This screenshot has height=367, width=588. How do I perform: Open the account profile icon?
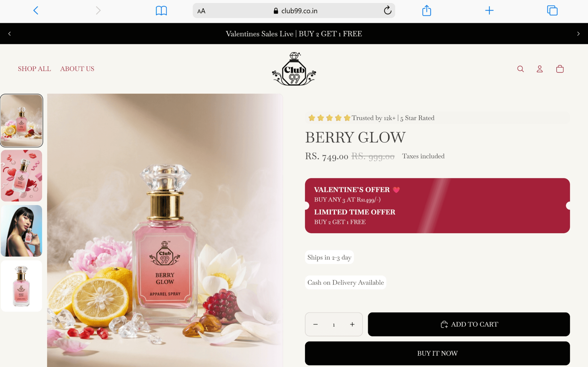539,69
